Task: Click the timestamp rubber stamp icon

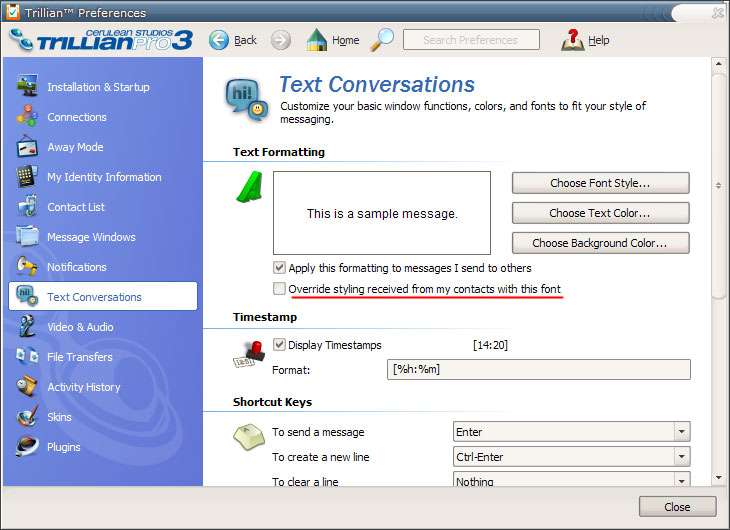Action: (x=249, y=354)
